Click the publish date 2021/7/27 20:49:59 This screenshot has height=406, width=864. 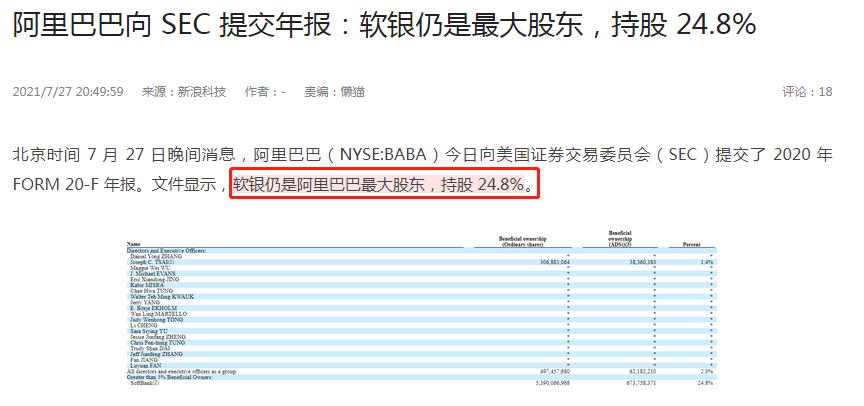68,91
